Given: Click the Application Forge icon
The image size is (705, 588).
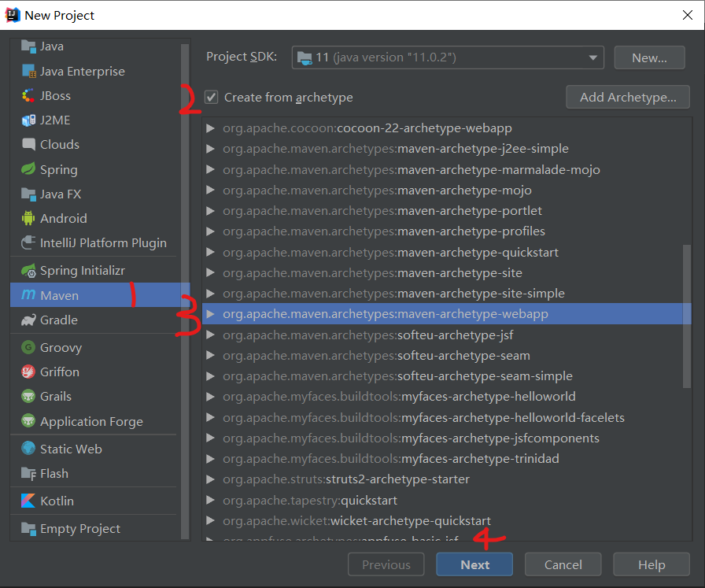Looking at the screenshot, I should tap(28, 421).
